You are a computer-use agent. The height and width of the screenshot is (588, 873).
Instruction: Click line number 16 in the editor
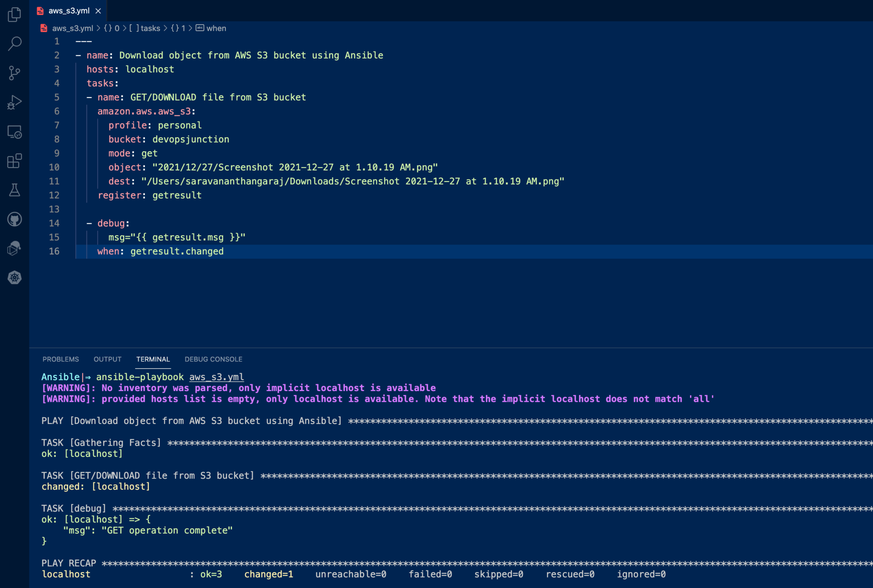pos(55,251)
